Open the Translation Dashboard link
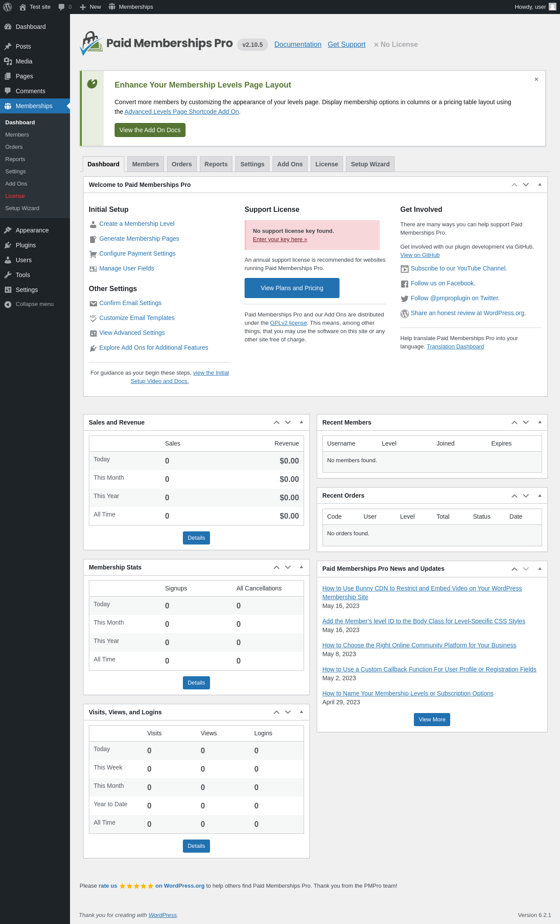Viewport: 560px width, 924px height. (x=455, y=347)
